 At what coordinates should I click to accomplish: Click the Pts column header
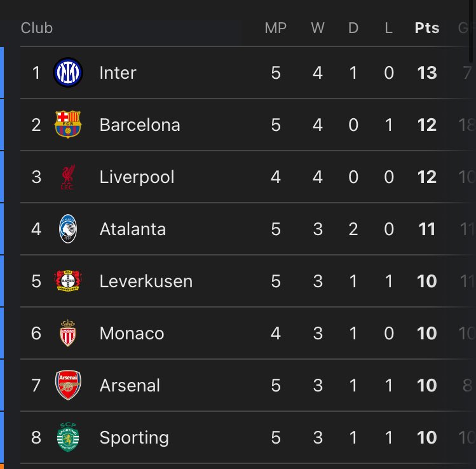tap(427, 28)
